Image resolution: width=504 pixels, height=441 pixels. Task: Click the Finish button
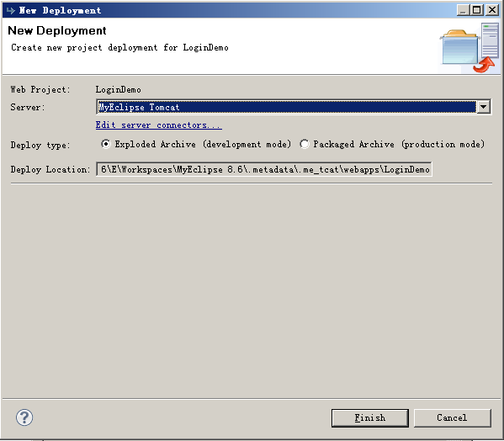370,418
